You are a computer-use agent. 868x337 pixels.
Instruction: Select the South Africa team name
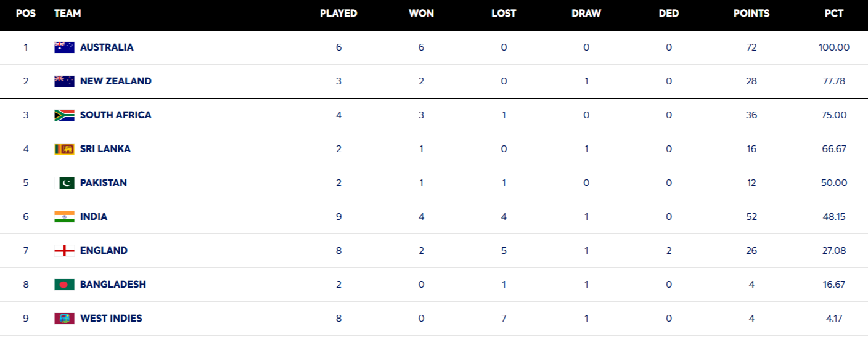(x=115, y=115)
